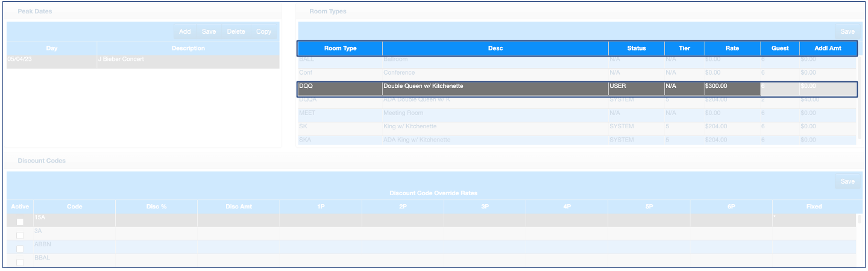Click the $300.00 rate cell for DQQ
868x271 pixels.
point(731,87)
